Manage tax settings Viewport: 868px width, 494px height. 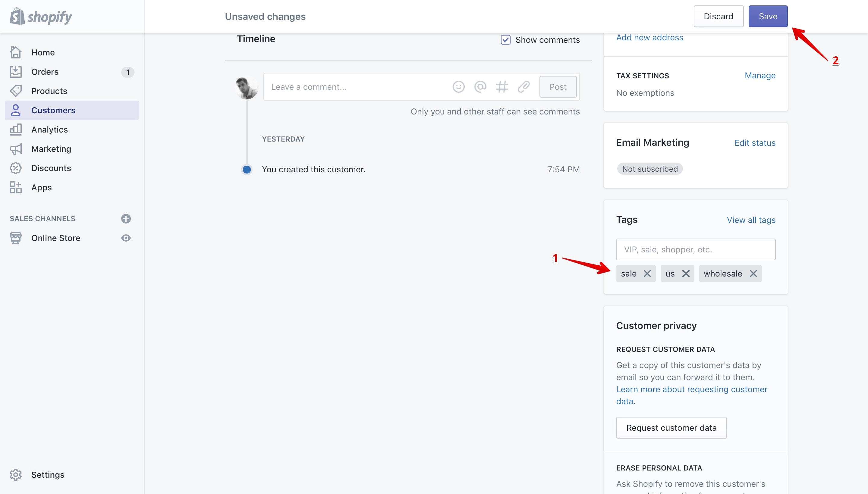760,75
